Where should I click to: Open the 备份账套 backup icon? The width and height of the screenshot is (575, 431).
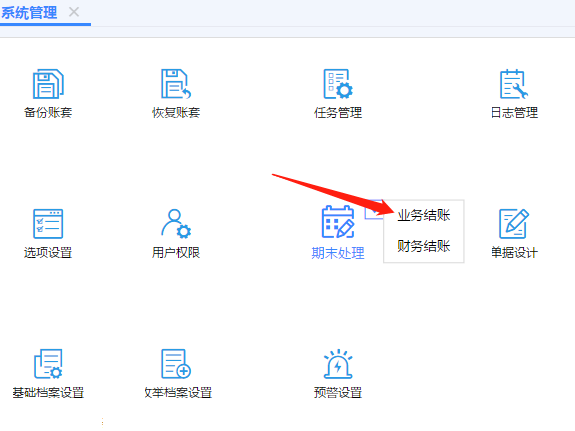(48, 84)
